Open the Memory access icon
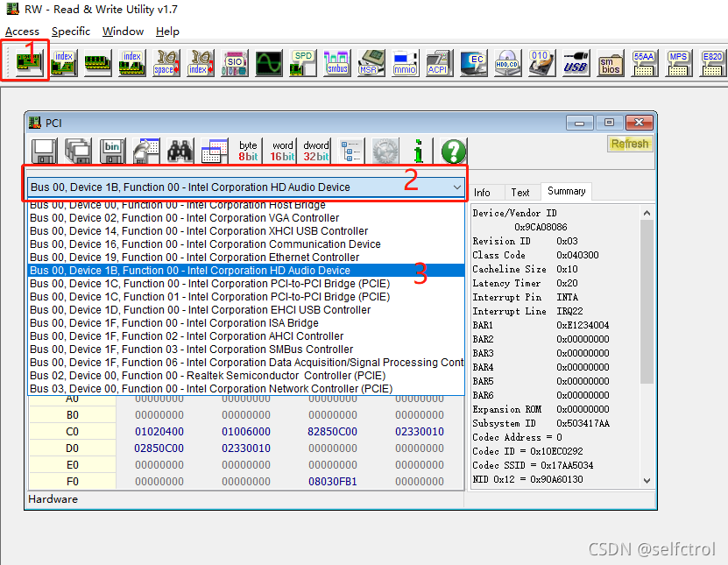The image size is (728, 565). click(x=97, y=63)
